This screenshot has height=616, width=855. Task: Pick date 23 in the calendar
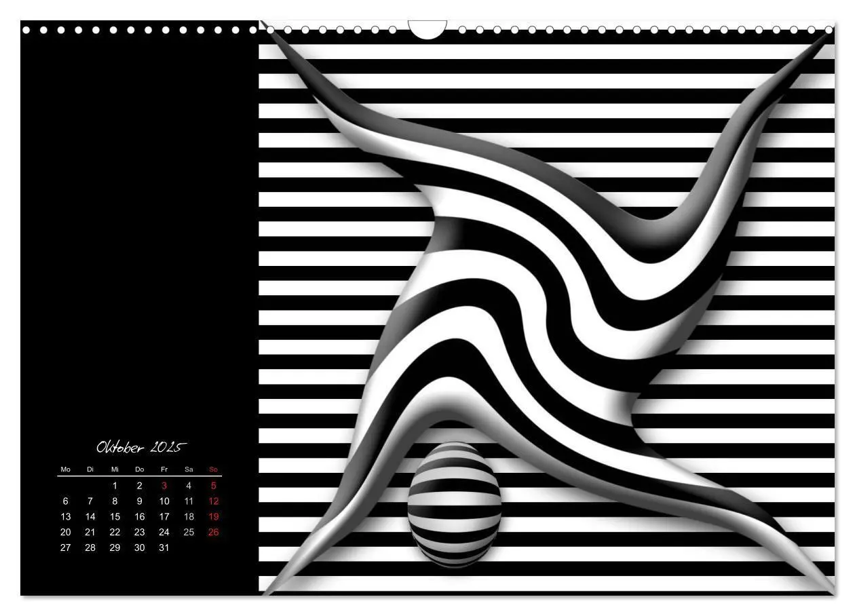(x=140, y=533)
